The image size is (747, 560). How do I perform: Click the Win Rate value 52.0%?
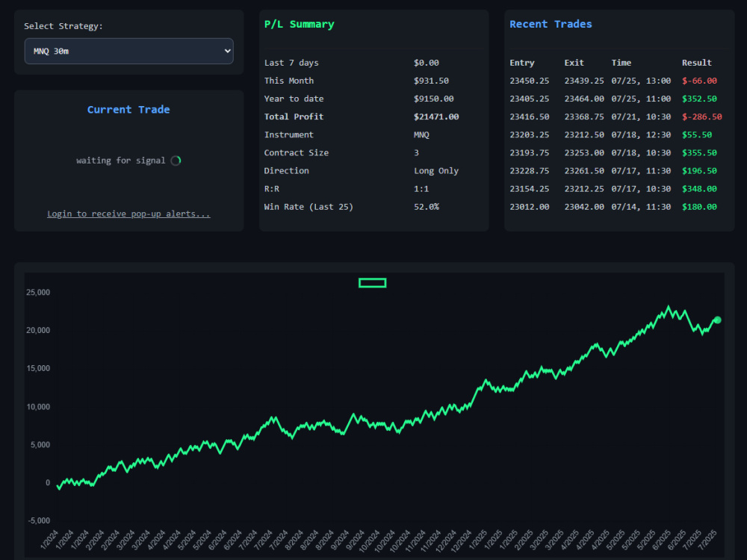tap(427, 207)
